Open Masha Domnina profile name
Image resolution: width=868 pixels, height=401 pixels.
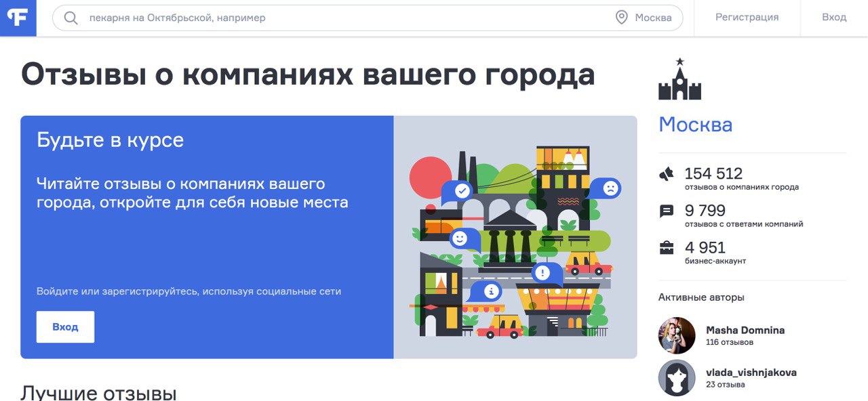click(745, 330)
